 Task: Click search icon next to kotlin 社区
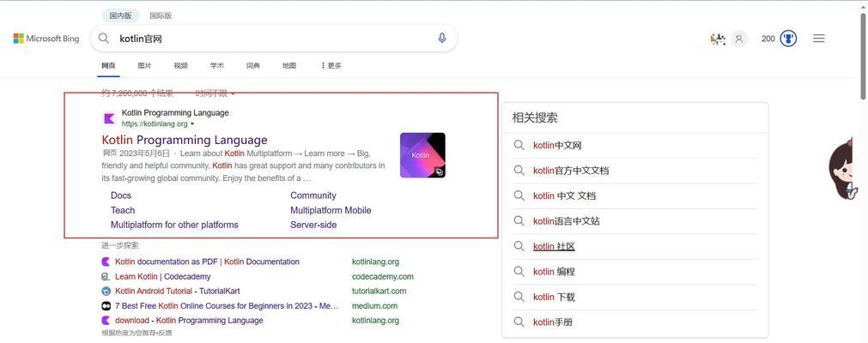pyautogui.click(x=519, y=246)
